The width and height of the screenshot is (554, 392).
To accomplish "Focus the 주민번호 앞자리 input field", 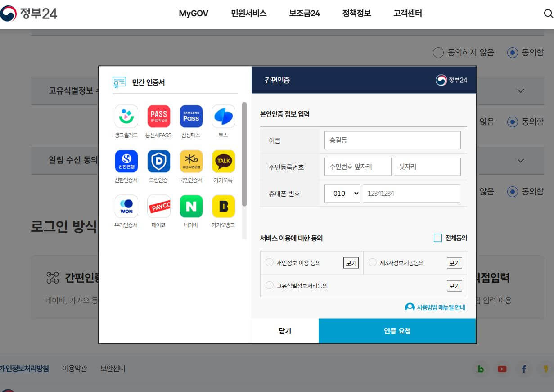I will [358, 167].
